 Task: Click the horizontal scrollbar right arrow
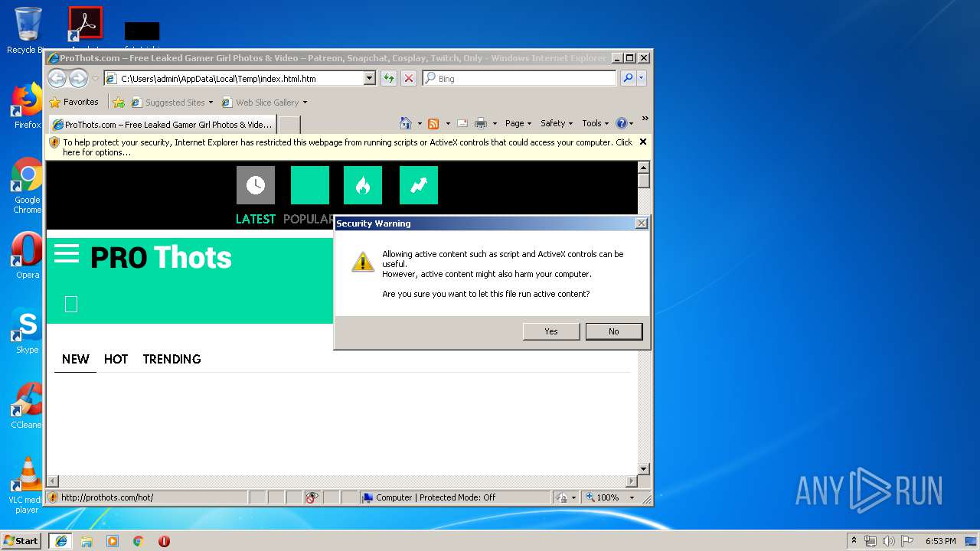pos(632,481)
